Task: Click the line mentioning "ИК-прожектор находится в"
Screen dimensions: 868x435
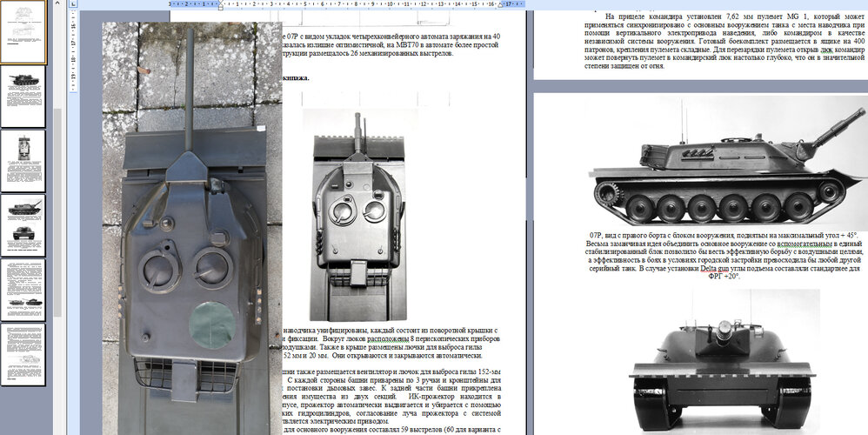Action: pos(392,397)
